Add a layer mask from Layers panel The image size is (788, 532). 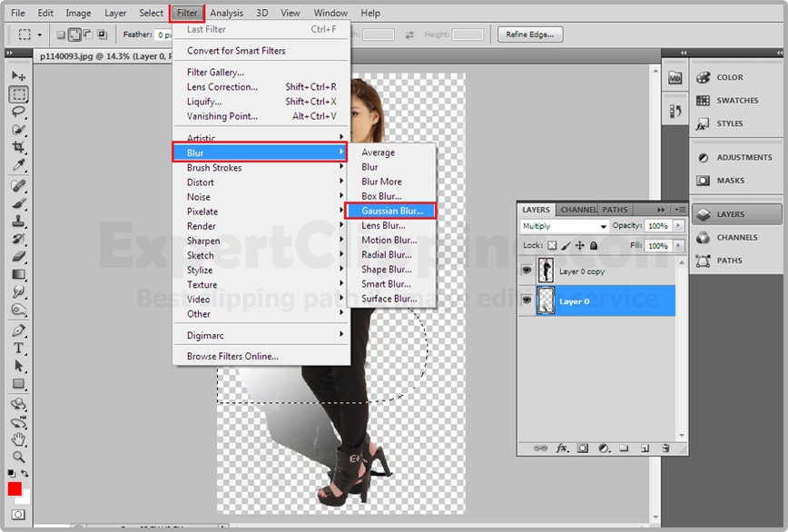coord(582,448)
